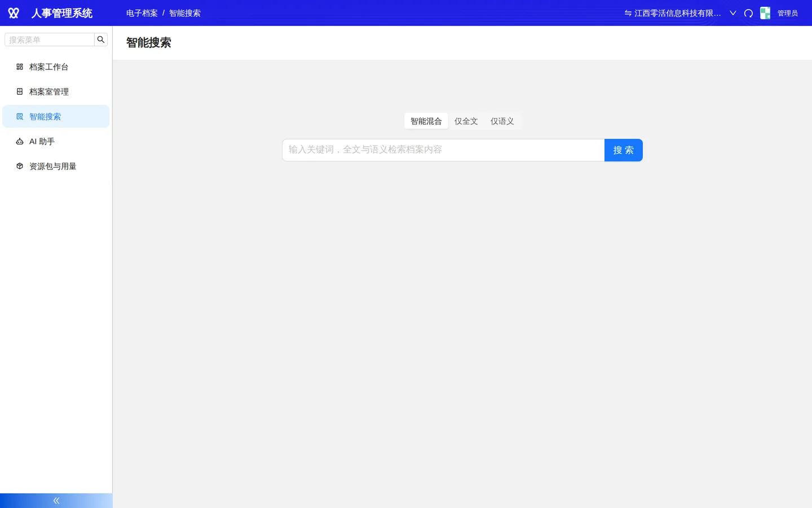The width and height of the screenshot is (812, 508).
Task: Click the company switch arrows icon
Action: tap(628, 13)
